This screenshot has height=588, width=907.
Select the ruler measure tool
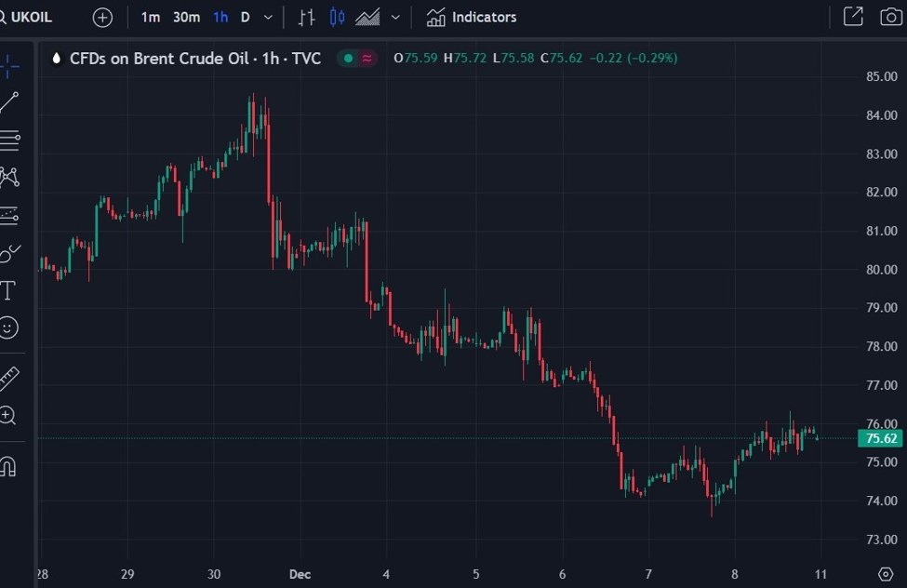pyautogui.click(x=9, y=378)
